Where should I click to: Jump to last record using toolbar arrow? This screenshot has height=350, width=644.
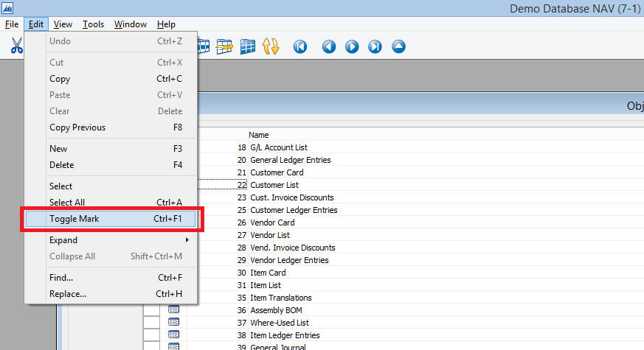375,47
